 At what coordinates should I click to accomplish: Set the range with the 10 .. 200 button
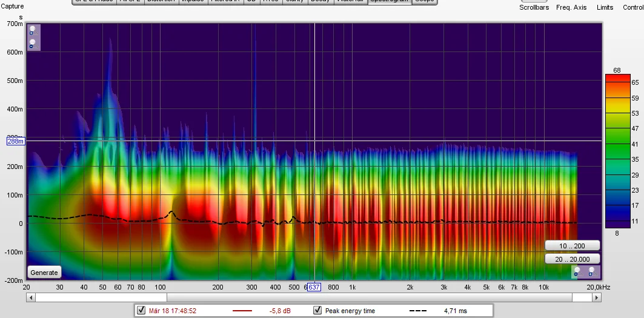(x=572, y=246)
